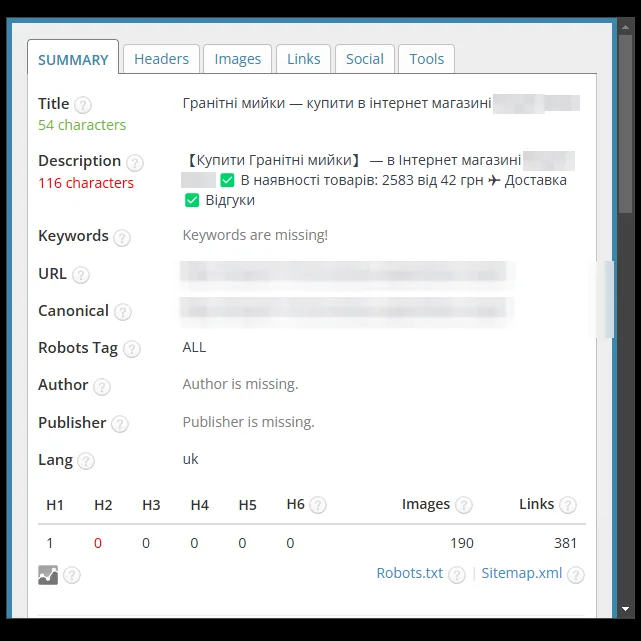Image resolution: width=641 pixels, height=641 pixels.
Task: Open the Tools tab
Action: click(x=426, y=59)
